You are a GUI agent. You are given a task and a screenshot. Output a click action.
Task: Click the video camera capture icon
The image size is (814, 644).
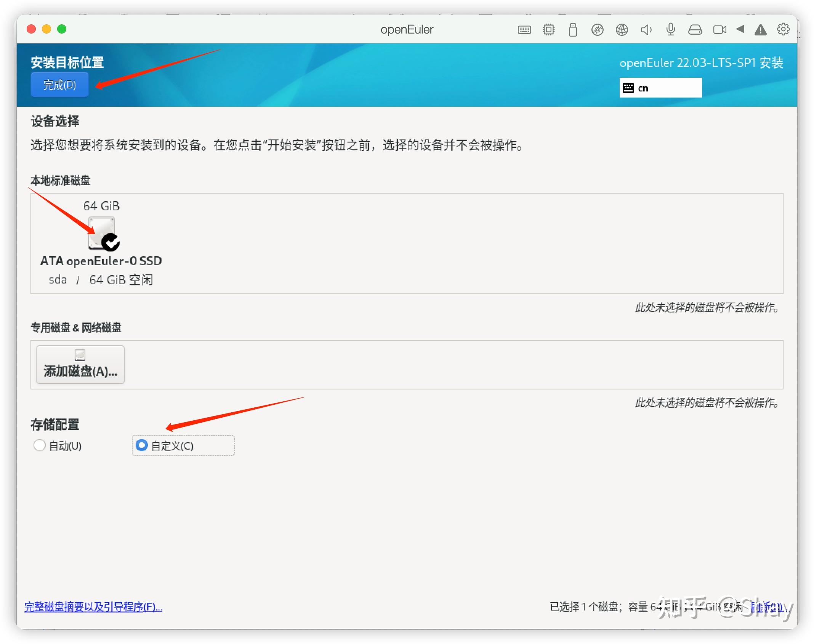(x=719, y=29)
